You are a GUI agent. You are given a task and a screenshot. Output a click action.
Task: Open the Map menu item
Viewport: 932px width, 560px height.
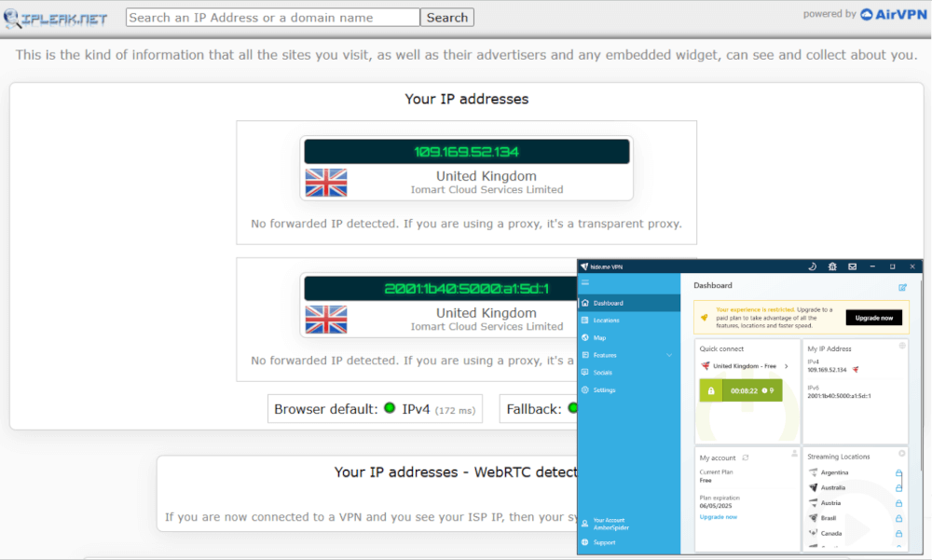click(629, 337)
